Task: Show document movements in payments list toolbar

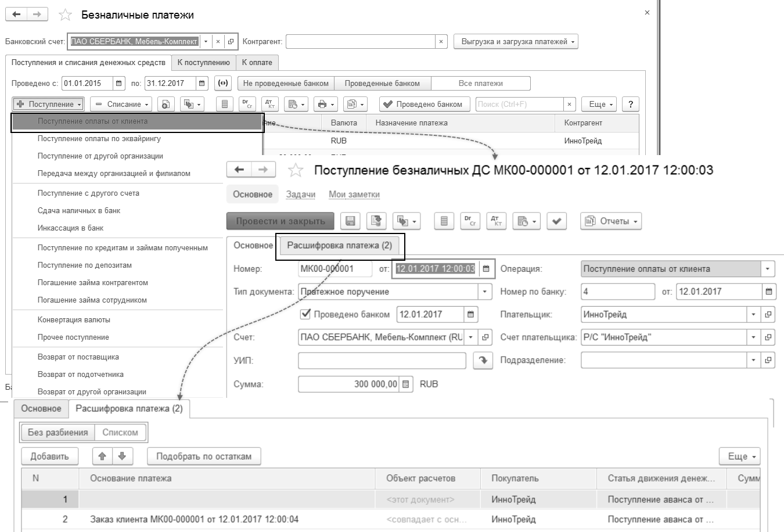Action: pos(225,105)
